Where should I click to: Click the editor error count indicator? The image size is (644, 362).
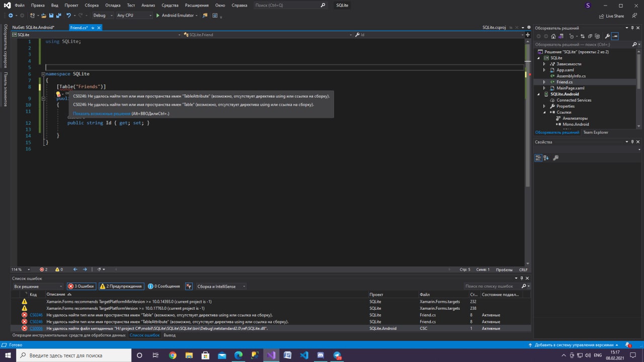click(x=43, y=269)
